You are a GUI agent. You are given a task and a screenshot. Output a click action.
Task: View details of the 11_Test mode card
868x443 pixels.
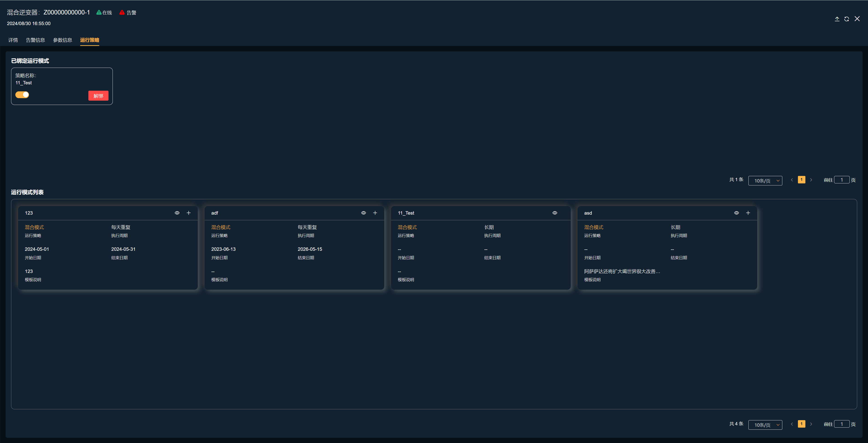[x=555, y=213]
